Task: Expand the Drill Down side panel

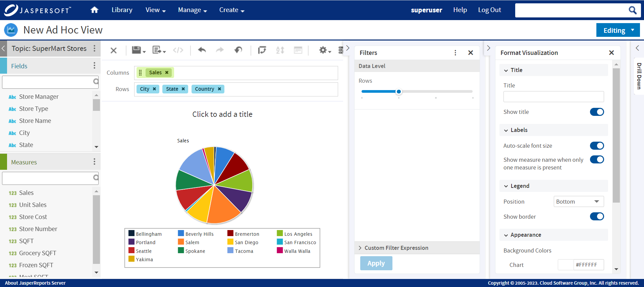Action: [638, 48]
